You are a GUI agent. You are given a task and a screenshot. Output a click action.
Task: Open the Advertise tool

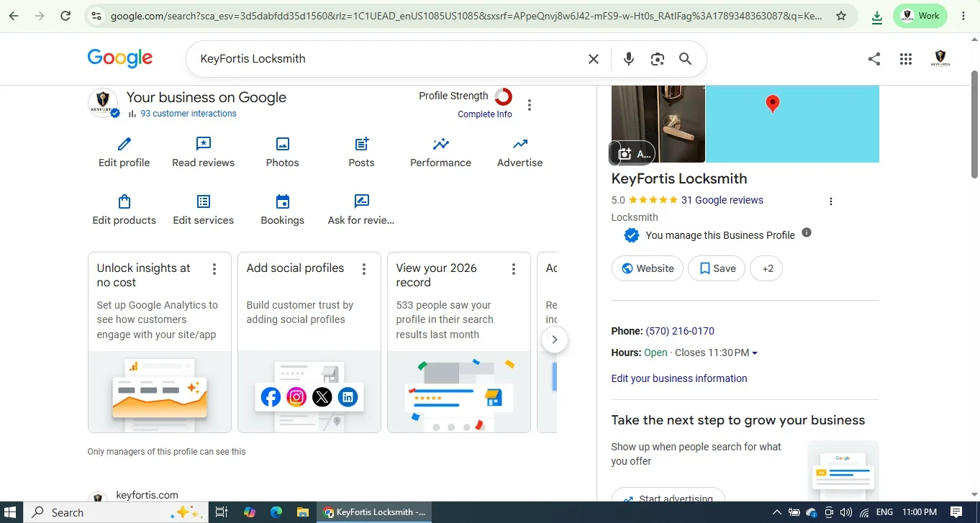520,153
